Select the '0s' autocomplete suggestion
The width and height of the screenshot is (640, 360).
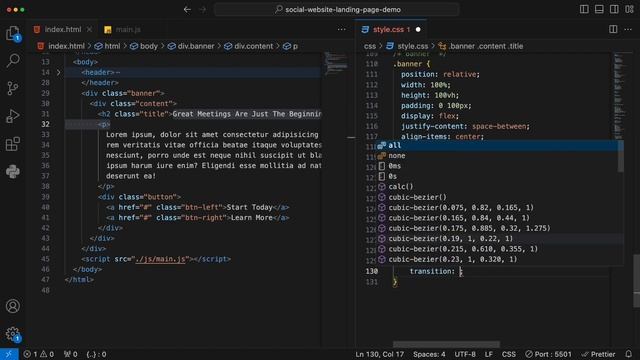pyautogui.click(x=498, y=176)
